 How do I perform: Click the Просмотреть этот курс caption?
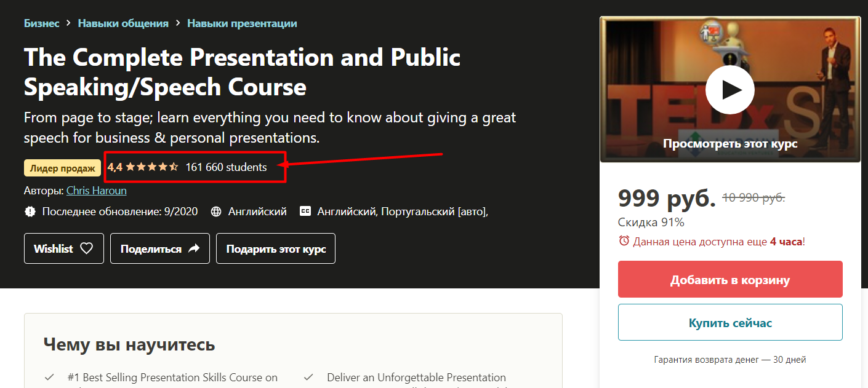coord(730,144)
